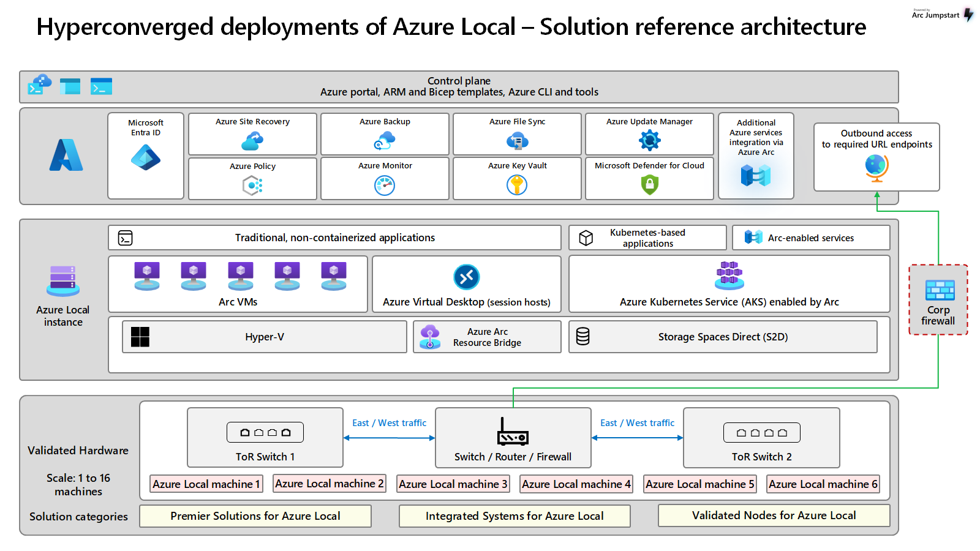
Task: Select the Azure Key Vault key icon
Action: click(517, 184)
